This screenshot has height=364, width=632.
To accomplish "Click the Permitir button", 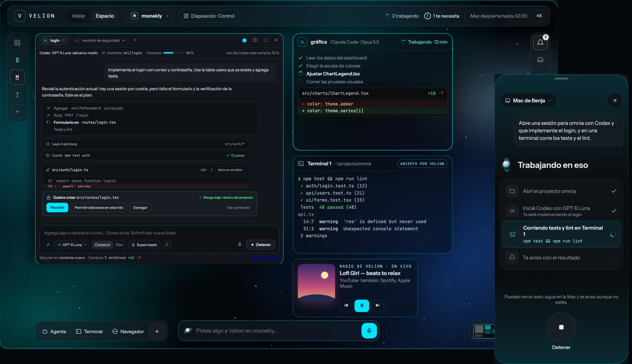I will 57,208.
